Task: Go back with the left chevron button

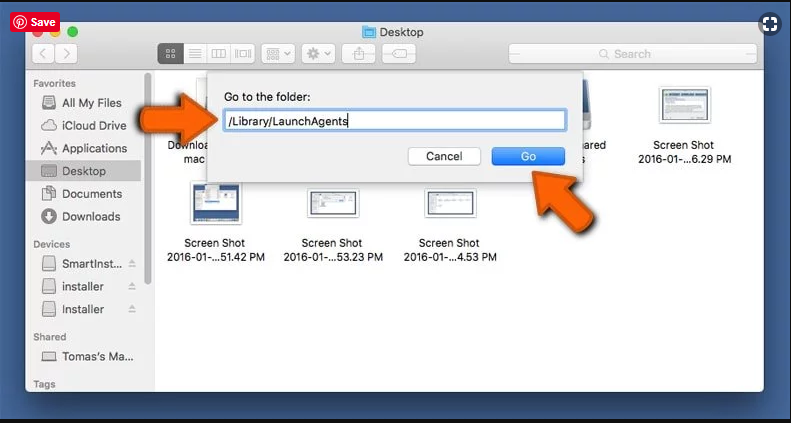Action: click(x=43, y=53)
